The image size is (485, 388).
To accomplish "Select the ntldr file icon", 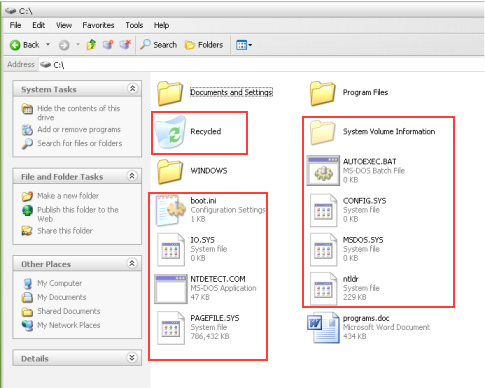I will tap(323, 289).
